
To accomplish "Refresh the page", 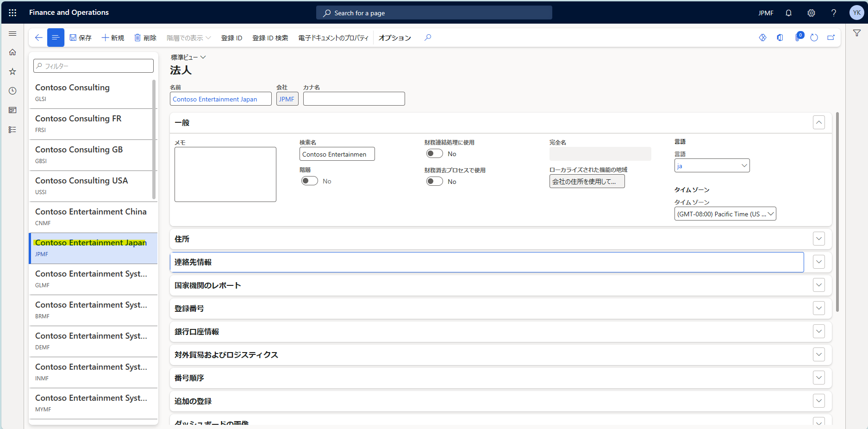I will click(814, 38).
